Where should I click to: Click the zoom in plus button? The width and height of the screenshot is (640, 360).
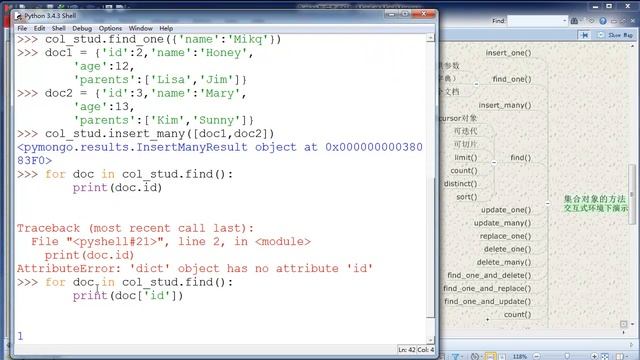(594, 356)
